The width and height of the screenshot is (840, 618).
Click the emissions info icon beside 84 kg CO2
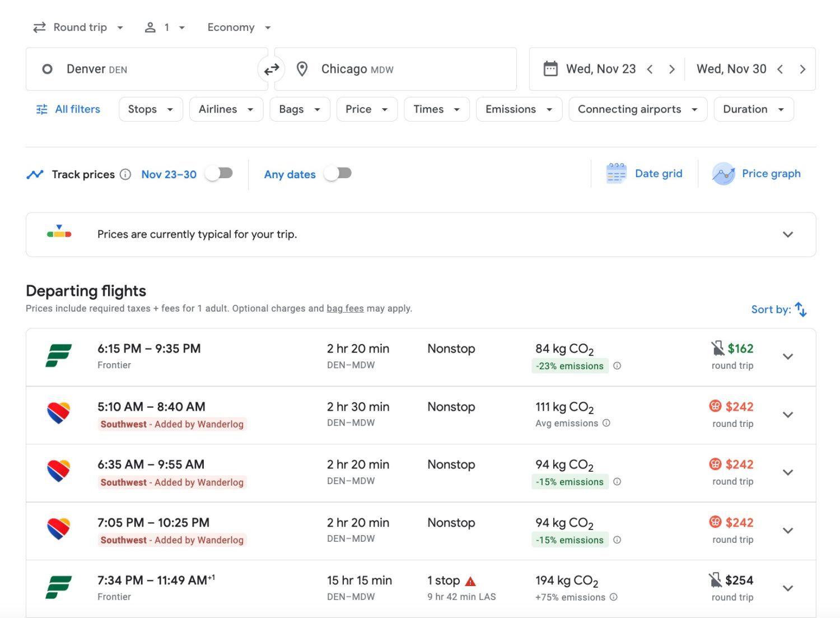pos(617,365)
